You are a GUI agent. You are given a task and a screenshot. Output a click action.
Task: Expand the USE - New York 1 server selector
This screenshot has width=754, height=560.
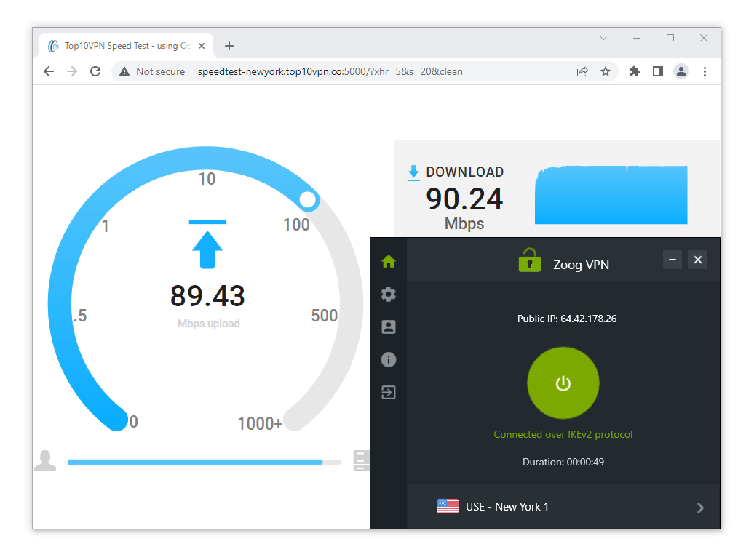tap(700, 507)
